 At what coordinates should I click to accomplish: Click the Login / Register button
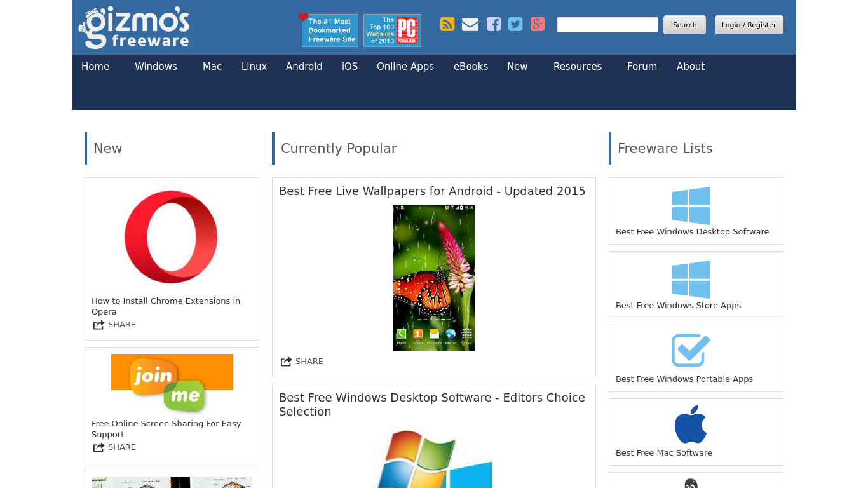[749, 25]
